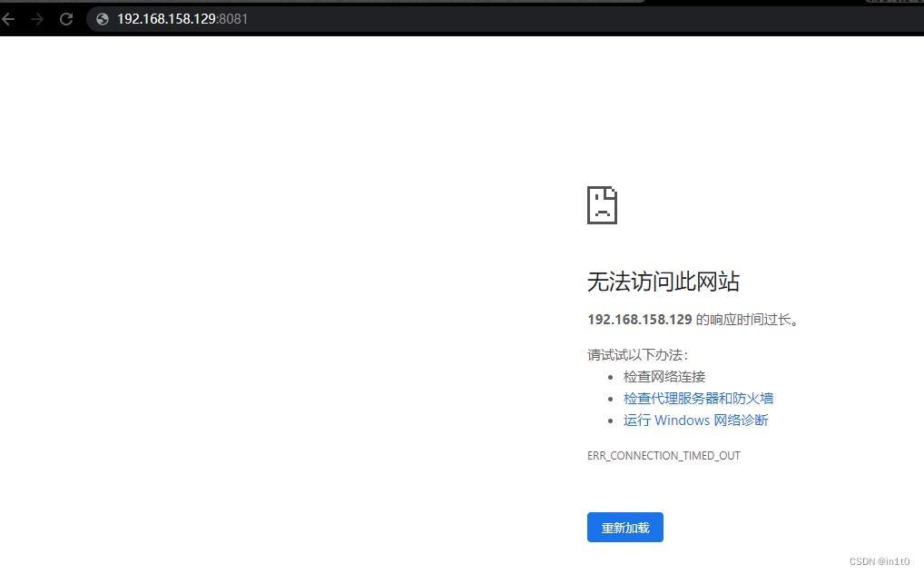Select the 检查网络连接 bullet text
The image size is (924, 574).
[664, 377]
